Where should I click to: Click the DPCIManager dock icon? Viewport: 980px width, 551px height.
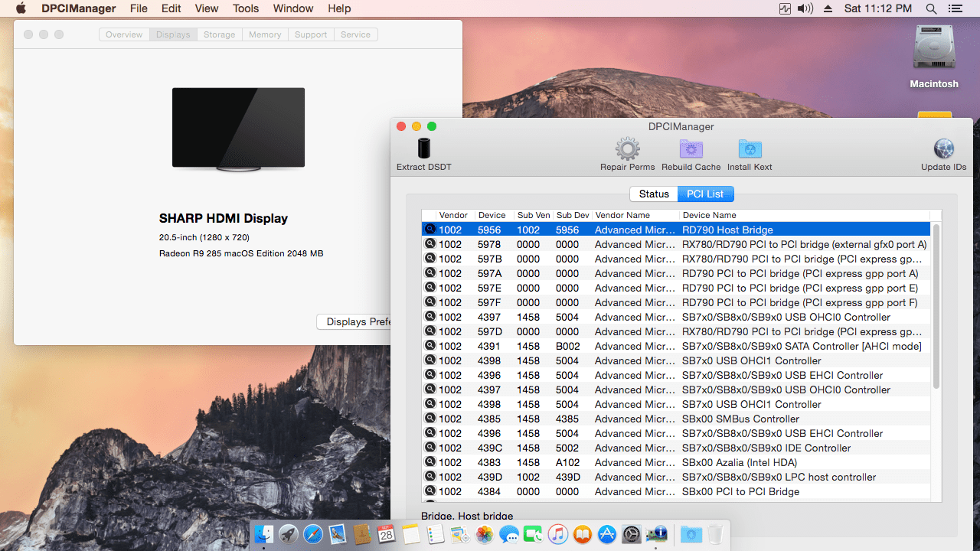656,534
